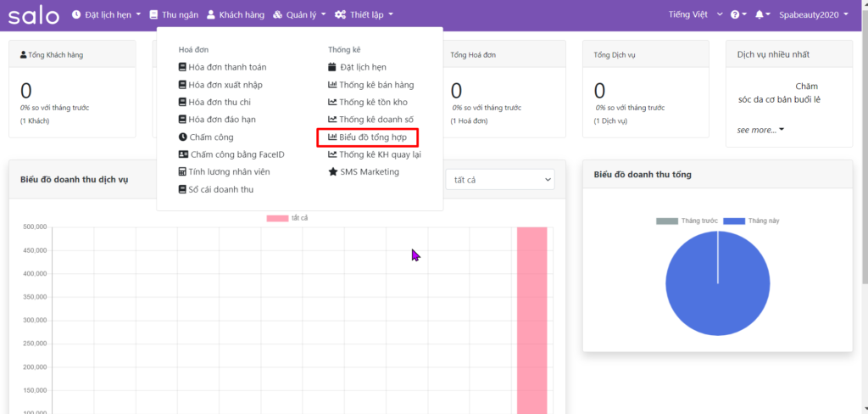Click book icon beside Hóa đơn xuất nhập
The width and height of the screenshot is (868, 414).
click(x=183, y=85)
